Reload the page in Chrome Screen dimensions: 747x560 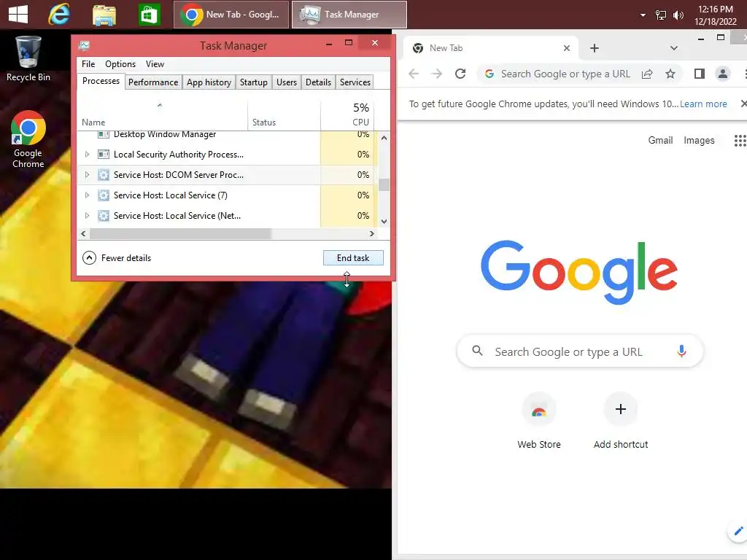point(460,74)
